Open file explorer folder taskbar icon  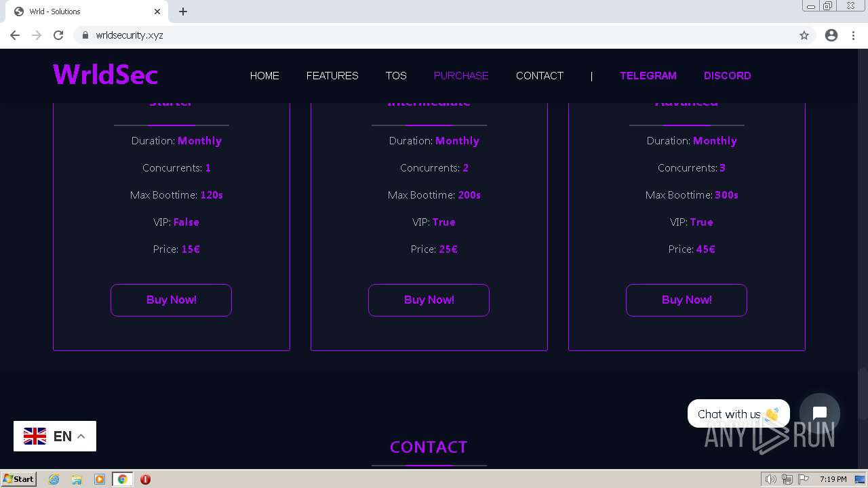[77, 479]
